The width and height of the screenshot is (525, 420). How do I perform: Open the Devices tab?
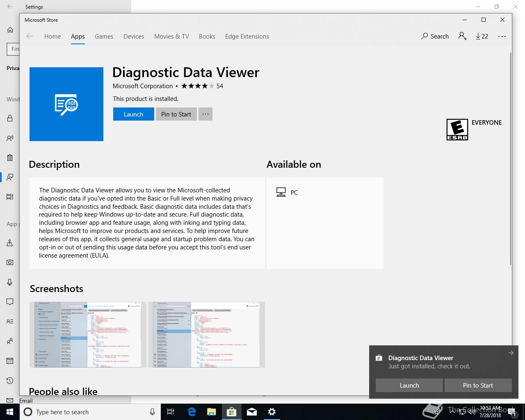[134, 36]
